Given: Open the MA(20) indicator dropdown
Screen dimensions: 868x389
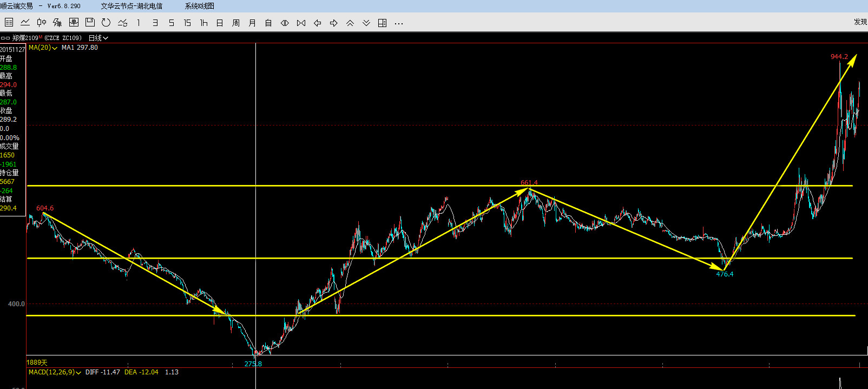Looking at the screenshot, I should 43,48.
